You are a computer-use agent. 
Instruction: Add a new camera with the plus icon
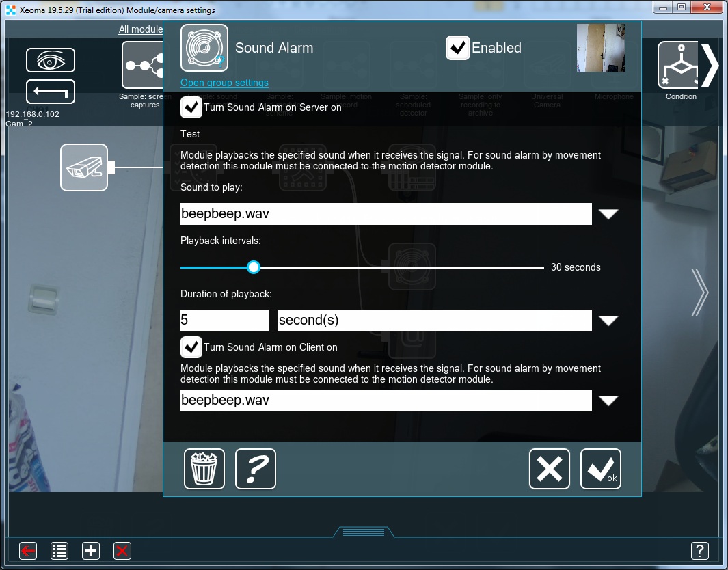90,551
